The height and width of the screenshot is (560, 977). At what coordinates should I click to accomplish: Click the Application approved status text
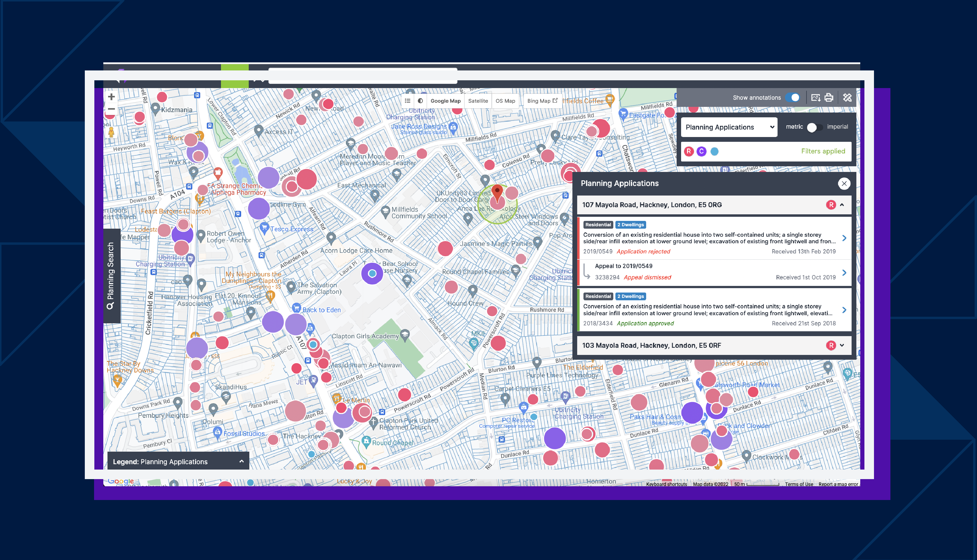(x=645, y=324)
